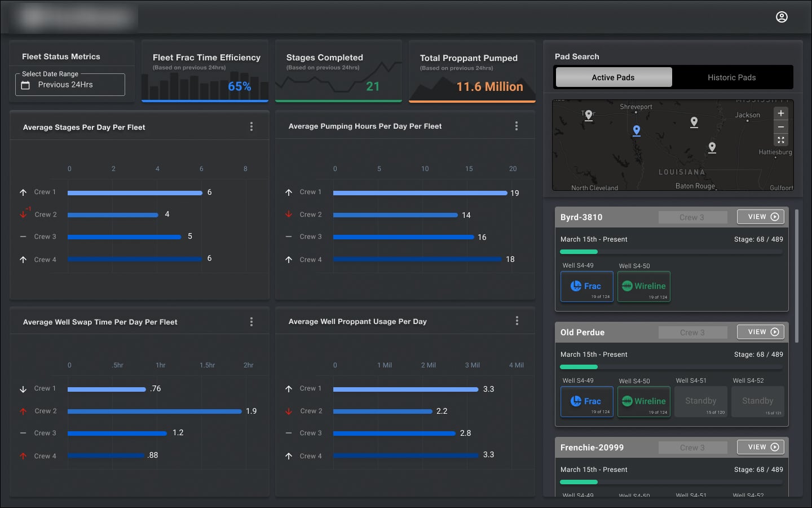Click 'Pad Search' heading
Image resolution: width=812 pixels, height=508 pixels.
tap(577, 56)
